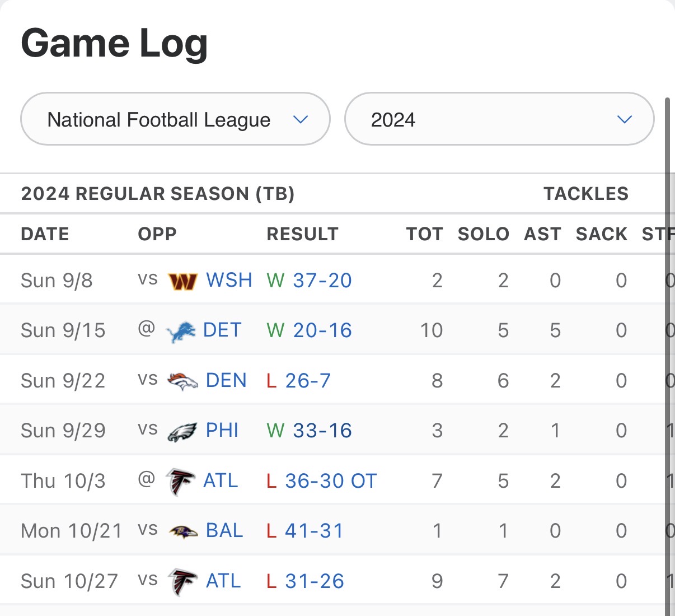Click the PHI team abbreviation link
The height and width of the screenshot is (616, 675).
(x=222, y=431)
